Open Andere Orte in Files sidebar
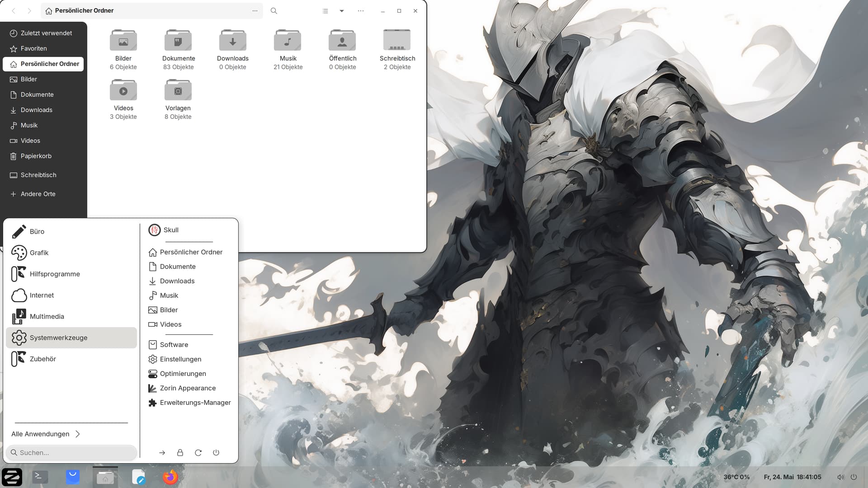Image resolution: width=868 pixels, height=488 pixels. click(x=43, y=194)
